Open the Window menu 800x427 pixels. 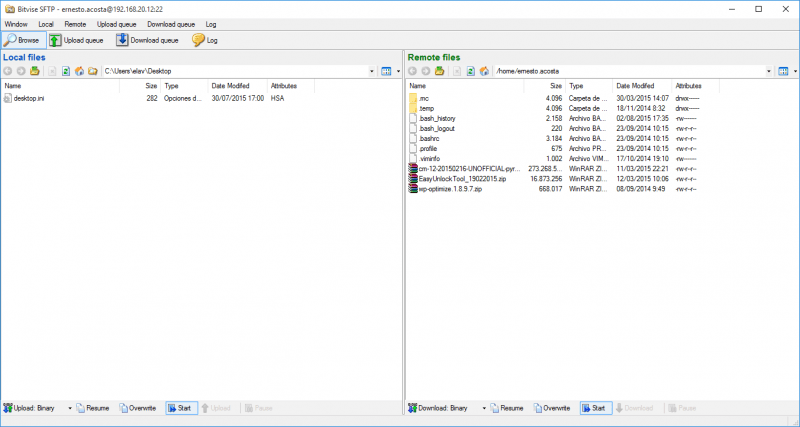[x=16, y=23]
